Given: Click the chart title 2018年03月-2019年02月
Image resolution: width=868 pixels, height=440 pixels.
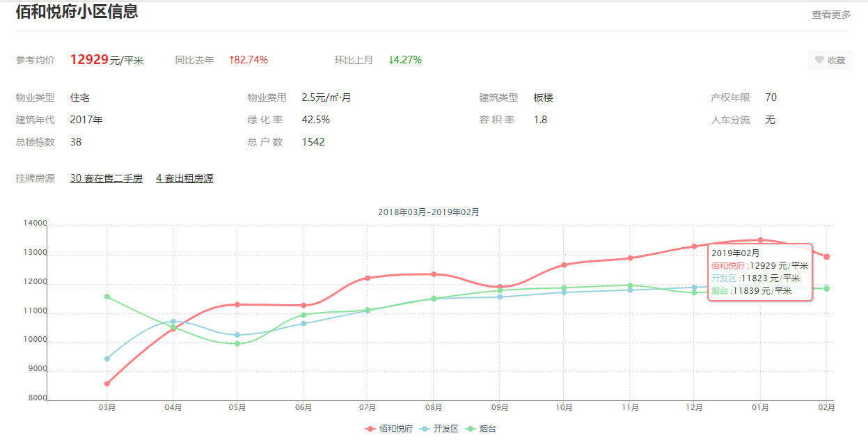Looking at the screenshot, I should 429,212.
